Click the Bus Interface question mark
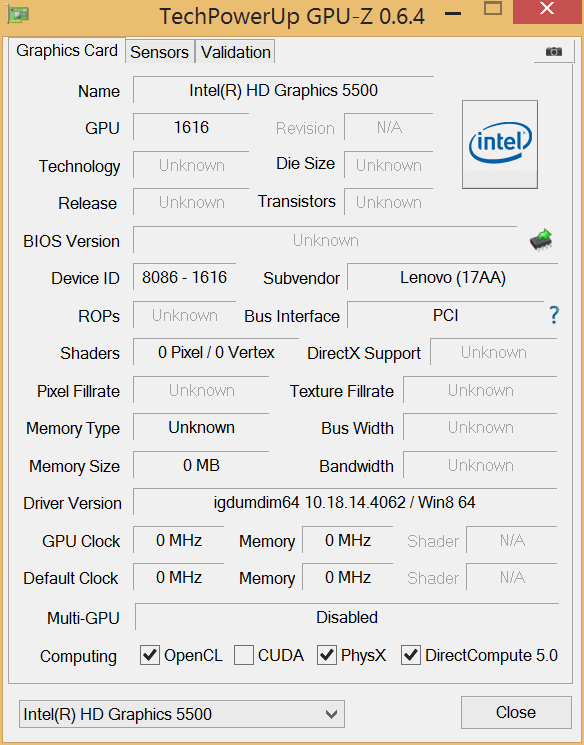Screen dimensions: 584x745 click(x=554, y=315)
